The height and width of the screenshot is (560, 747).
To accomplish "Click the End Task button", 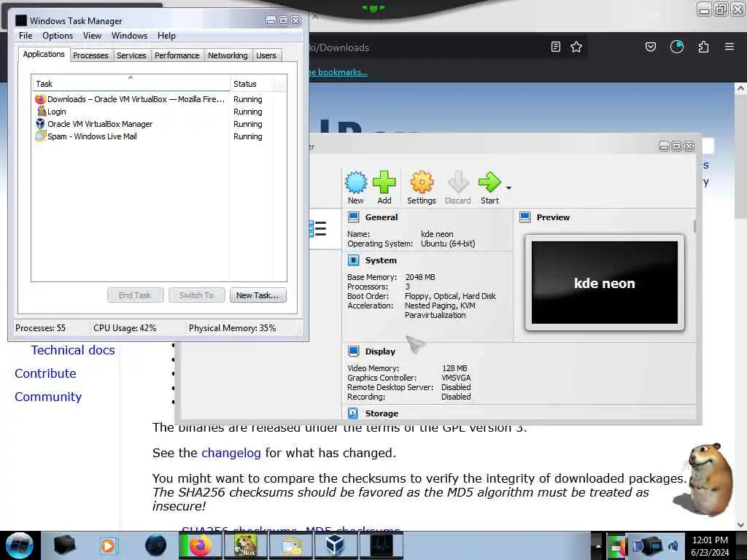I will pyautogui.click(x=135, y=295).
